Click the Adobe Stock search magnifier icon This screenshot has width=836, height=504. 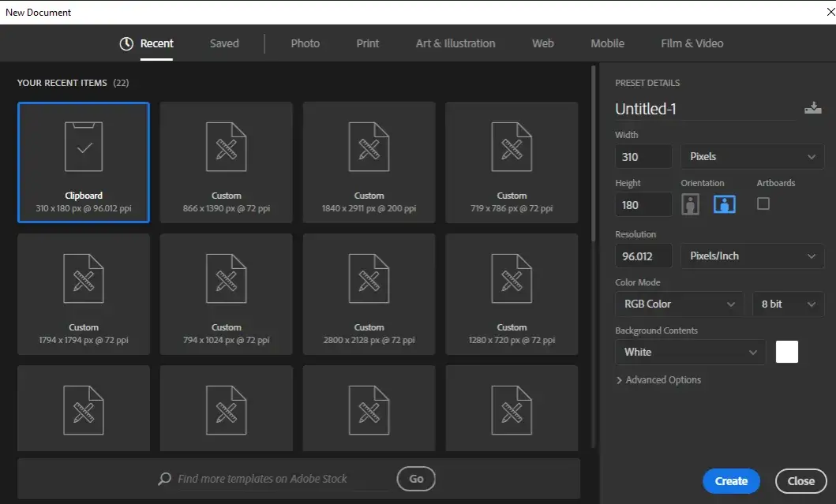click(163, 479)
